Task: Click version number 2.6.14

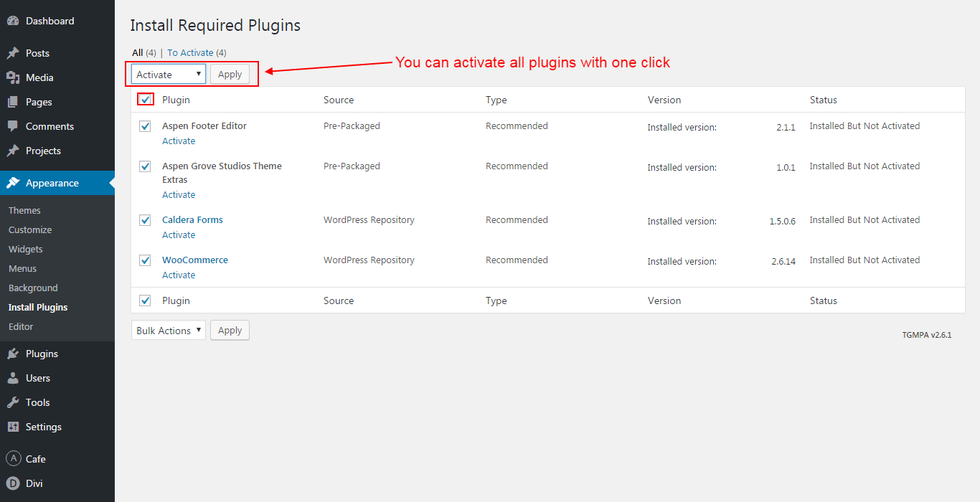Action: 783,262
